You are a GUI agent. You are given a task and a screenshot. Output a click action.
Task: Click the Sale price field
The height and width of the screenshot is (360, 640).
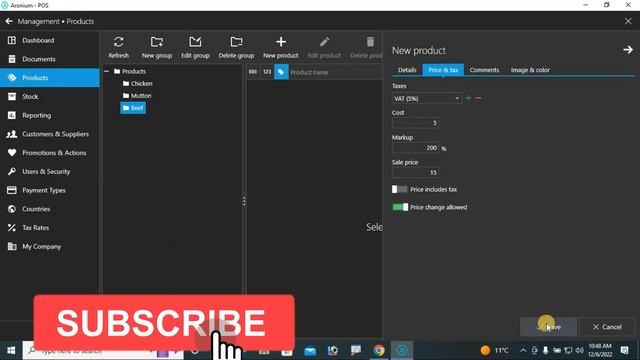click(416, 173)
